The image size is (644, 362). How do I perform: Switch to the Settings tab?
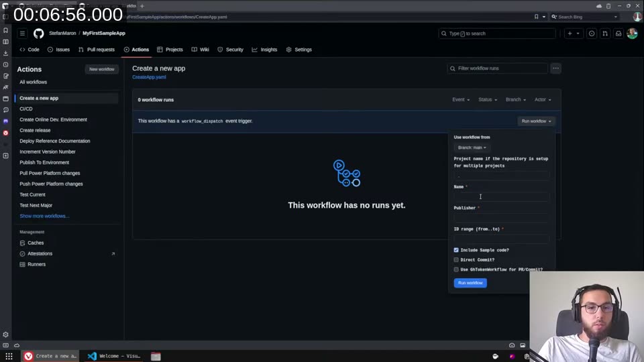coord(299,50)
